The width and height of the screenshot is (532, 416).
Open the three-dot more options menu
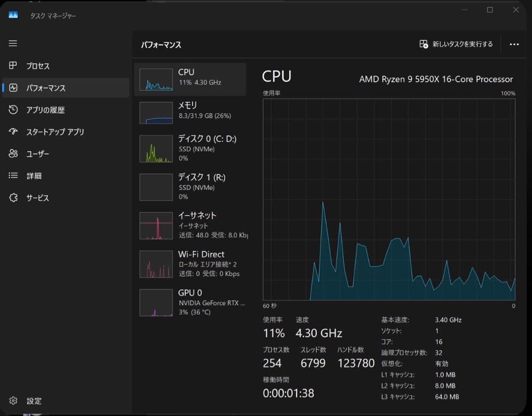514,44
